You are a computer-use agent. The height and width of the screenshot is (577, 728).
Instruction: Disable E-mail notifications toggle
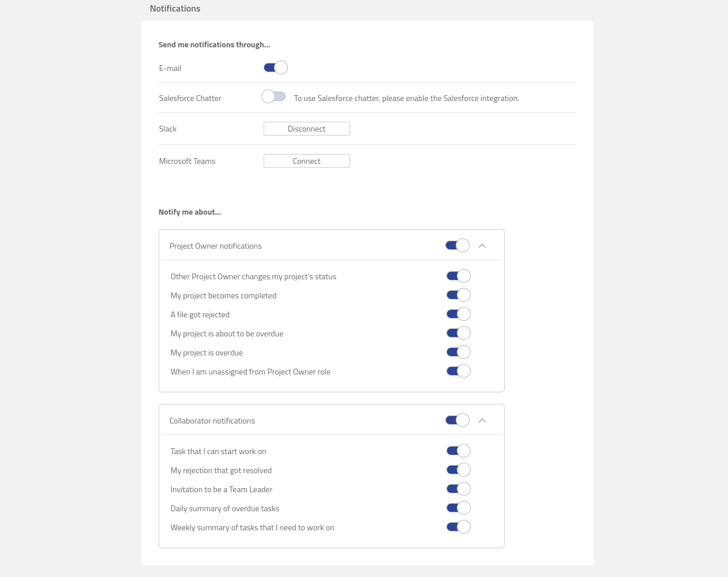pos(275,68)
